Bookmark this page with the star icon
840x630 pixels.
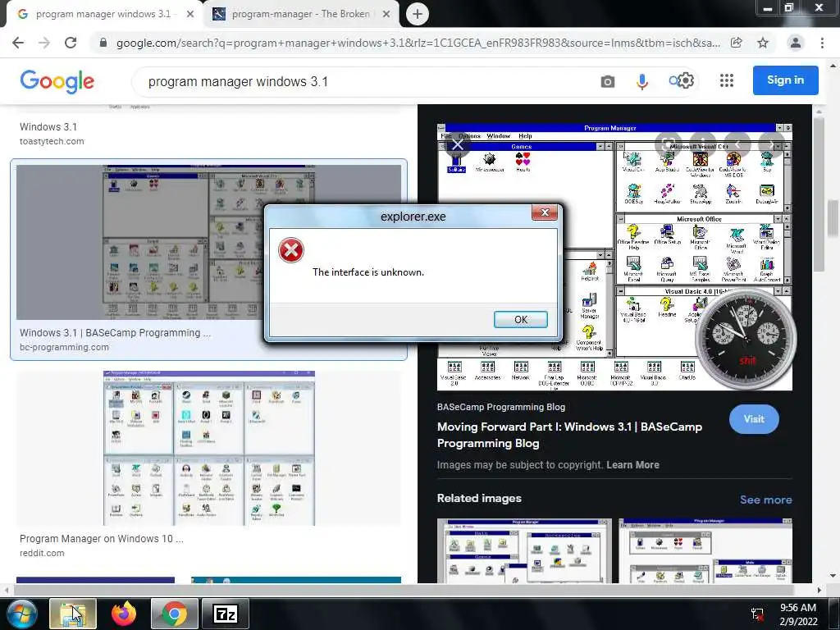click(x=763, y=43)
